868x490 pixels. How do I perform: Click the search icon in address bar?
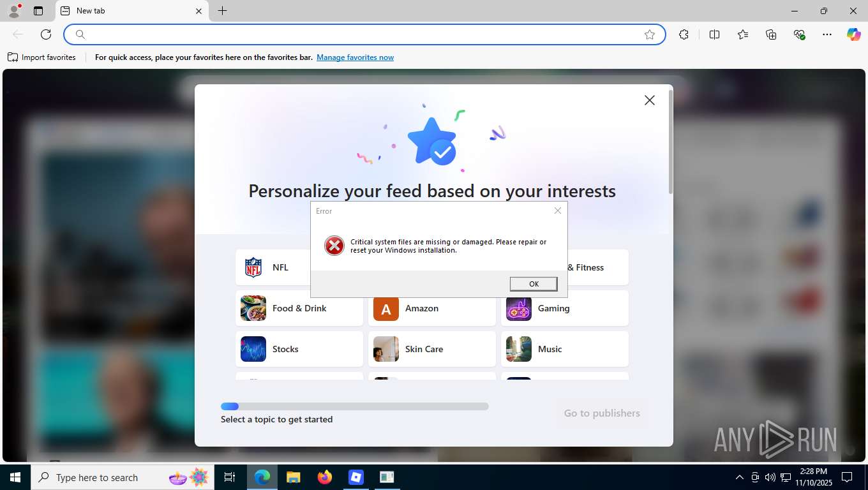coord(80,34)
